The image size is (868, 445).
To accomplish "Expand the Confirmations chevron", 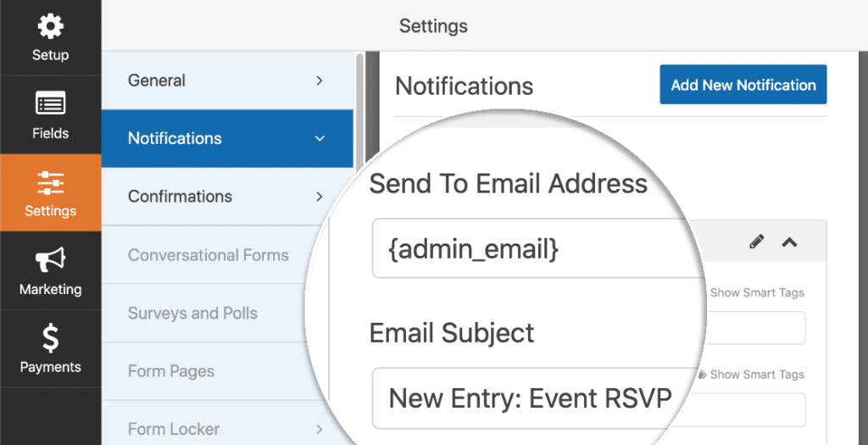I will [320, 197].
